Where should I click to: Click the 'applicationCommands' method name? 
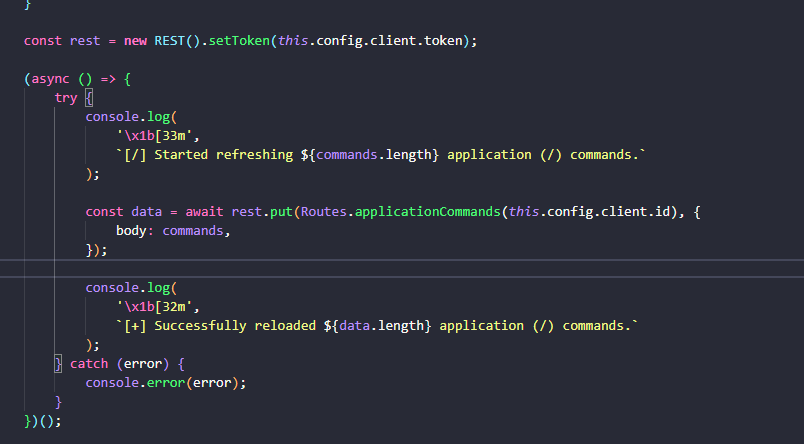(x=428, y=212)
